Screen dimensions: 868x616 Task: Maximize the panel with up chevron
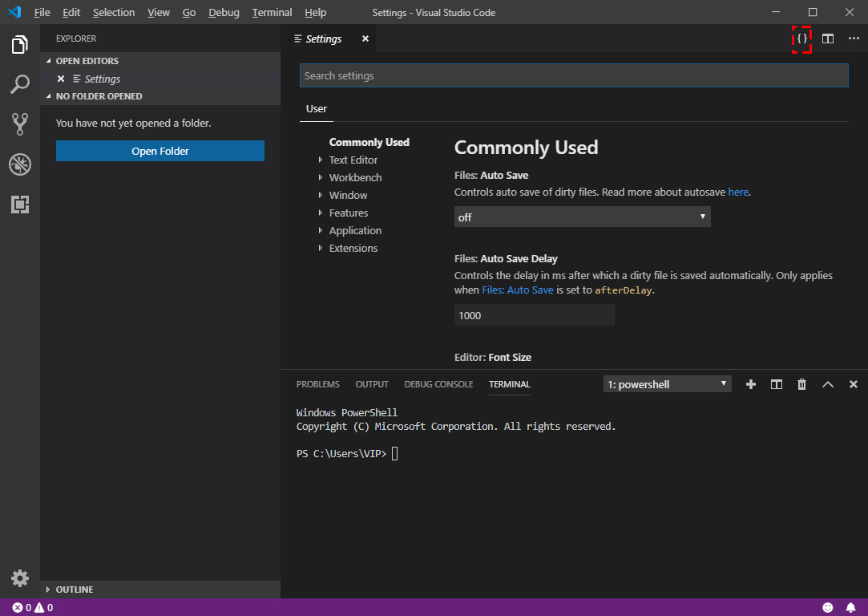828,384
